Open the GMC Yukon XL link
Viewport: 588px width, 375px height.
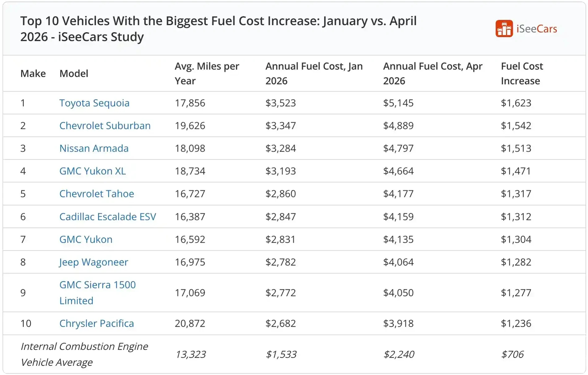pos(93,171)
